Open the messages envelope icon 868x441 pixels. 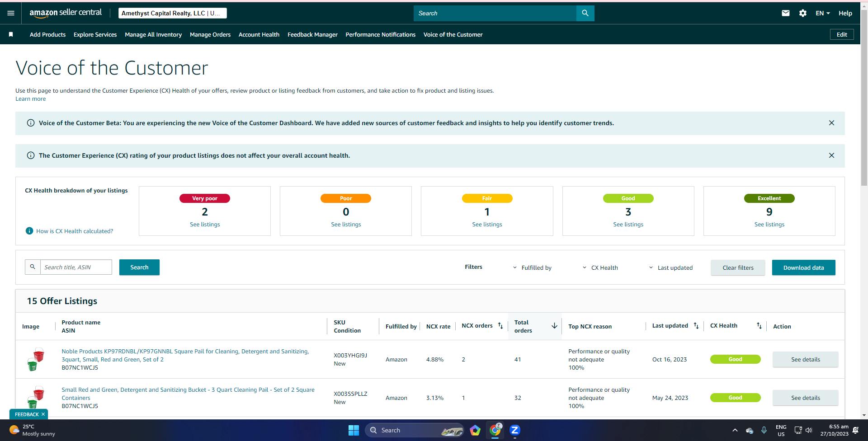coord(786,13)
